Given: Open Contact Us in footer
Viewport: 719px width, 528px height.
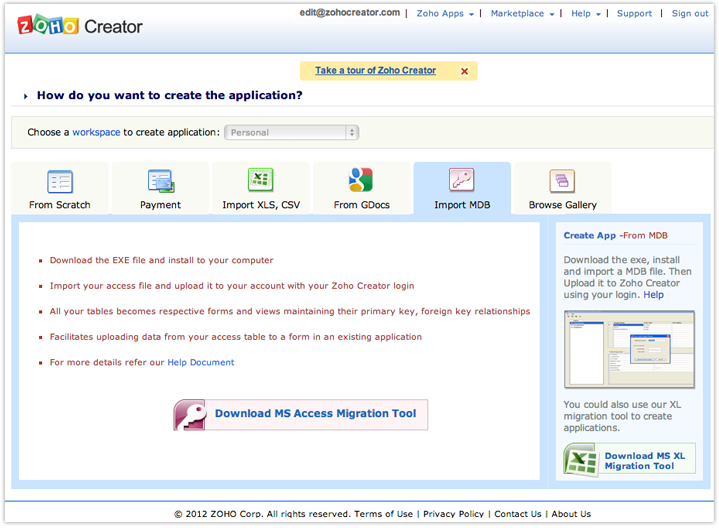Looking at the screenshot, I should pyautogui.click(x=518, y=514).
